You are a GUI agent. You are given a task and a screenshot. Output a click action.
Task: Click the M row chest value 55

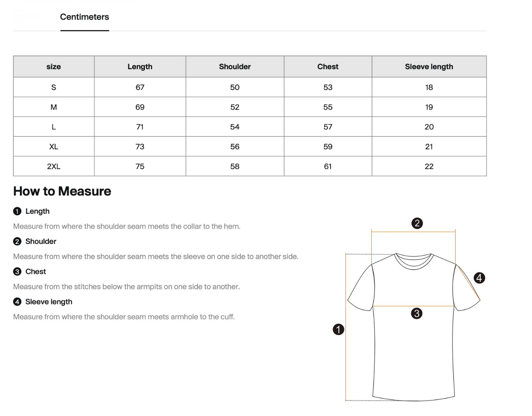pyautogui.click(x=328, y=107)
